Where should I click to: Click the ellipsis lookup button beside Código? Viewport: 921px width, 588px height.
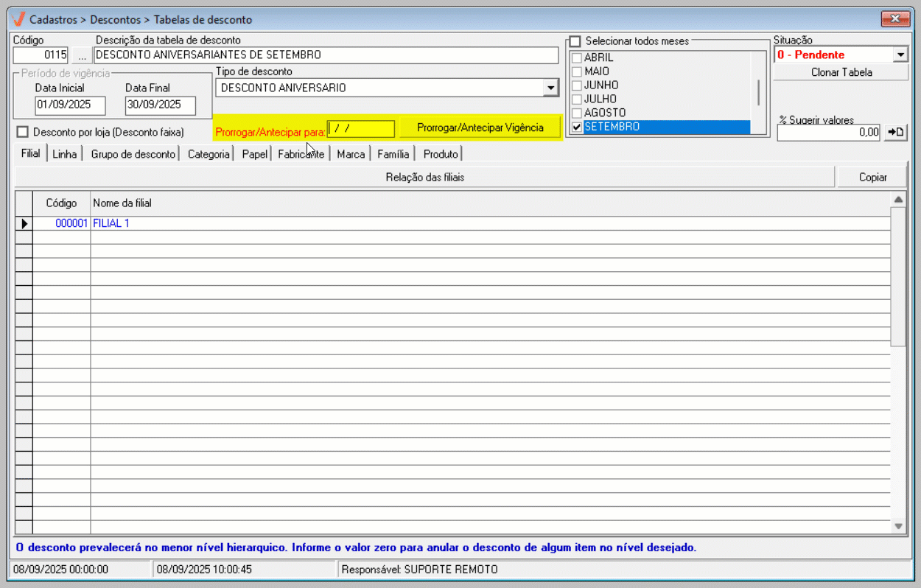click(82, 55)
